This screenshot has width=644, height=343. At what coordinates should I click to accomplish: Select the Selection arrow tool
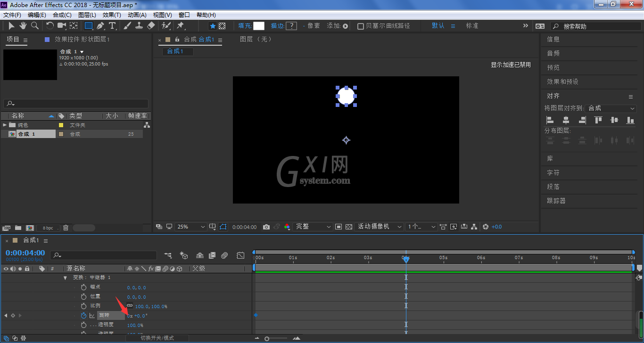11,25
